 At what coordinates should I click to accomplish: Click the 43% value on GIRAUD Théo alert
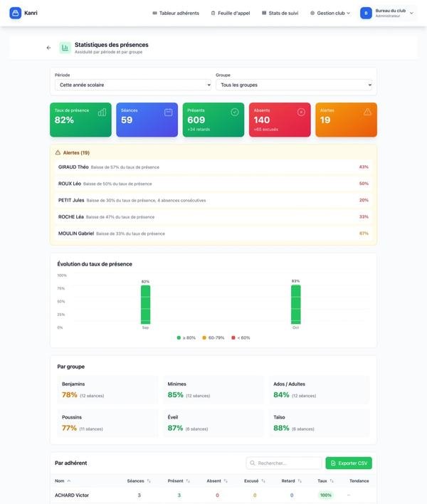[x=364, y=167]
